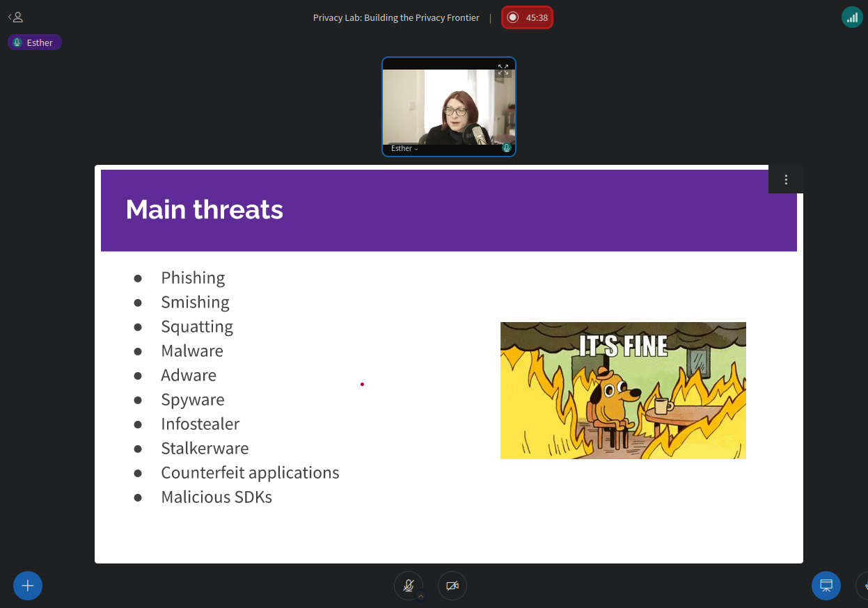Click the Esther talking indicator pill
868x608 pixels.
coord(35,42)
